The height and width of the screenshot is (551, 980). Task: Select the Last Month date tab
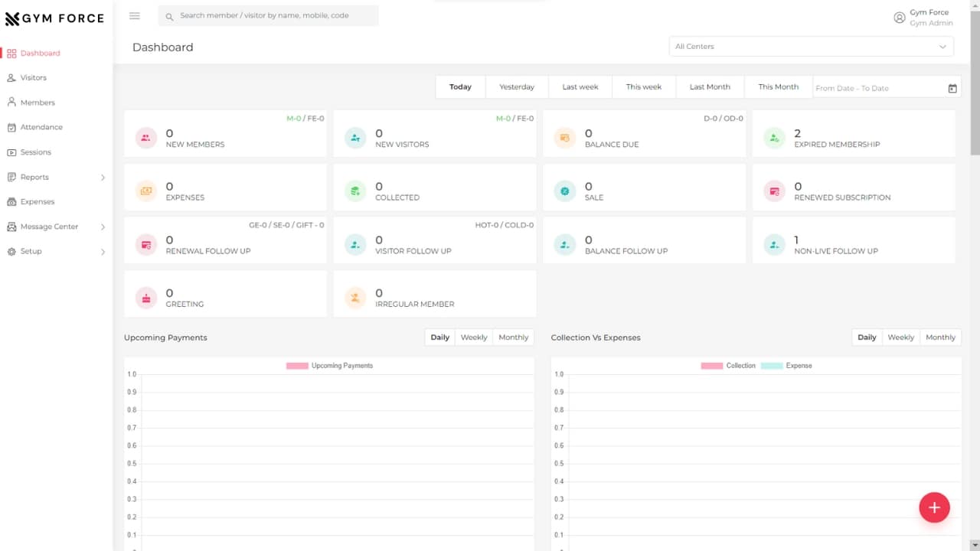709,87
